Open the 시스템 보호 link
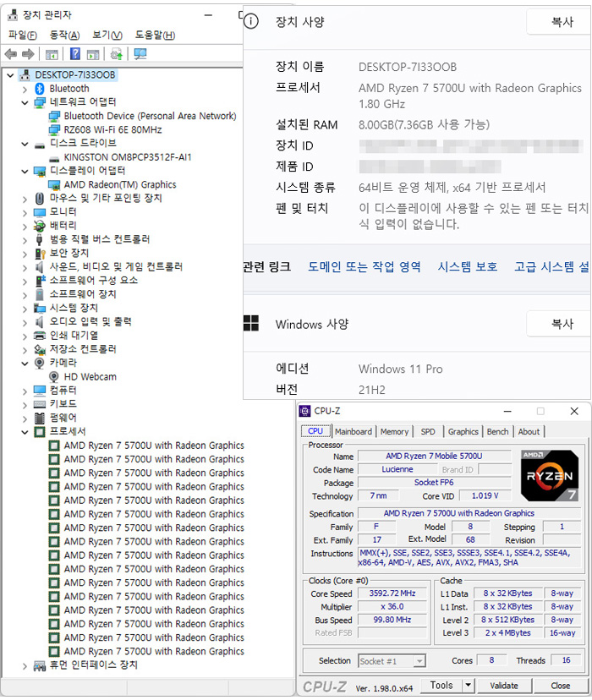Screen dimensions: 592x700 point(468,267)
